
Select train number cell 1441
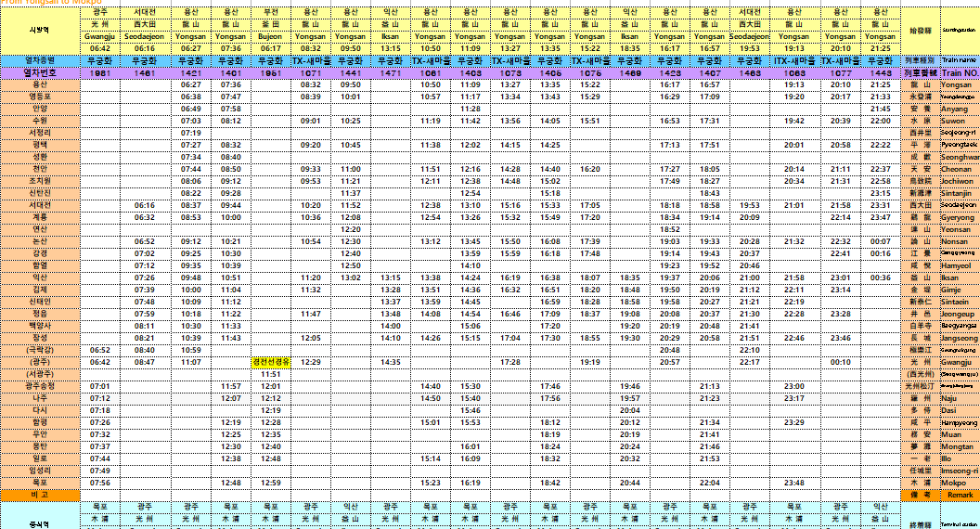[351, 73]
